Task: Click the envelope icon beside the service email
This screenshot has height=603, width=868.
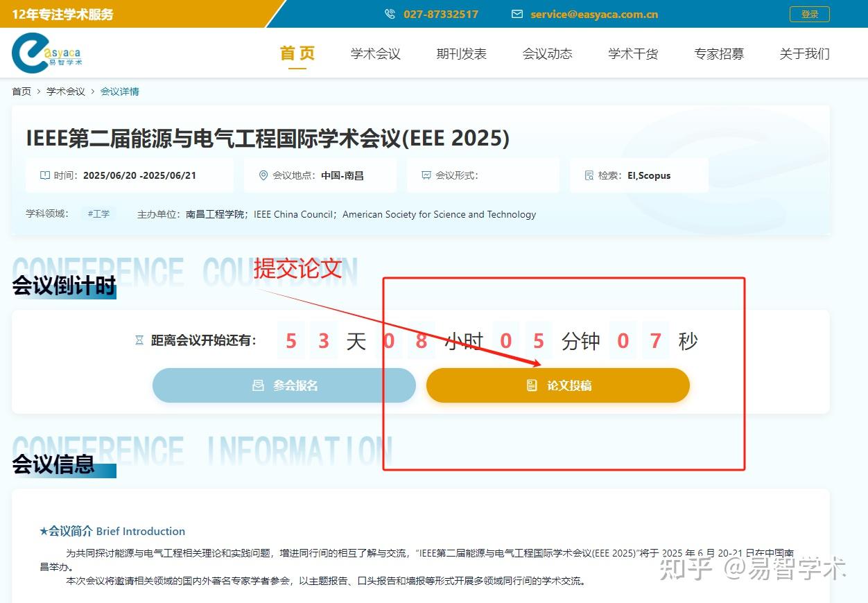Action: coord(517,14)
